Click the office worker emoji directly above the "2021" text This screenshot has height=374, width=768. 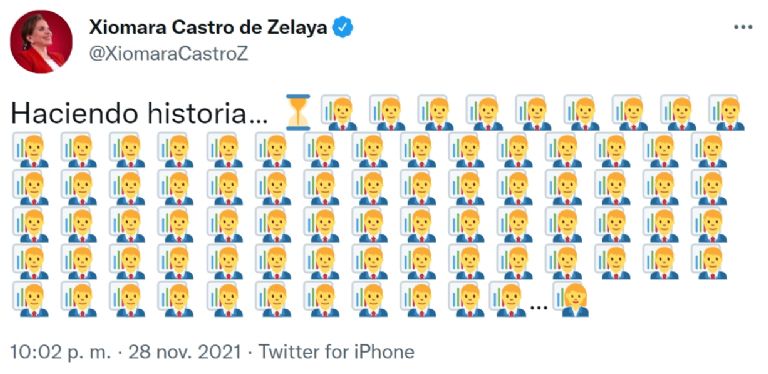pyautogui.click(x=224, y=299)
